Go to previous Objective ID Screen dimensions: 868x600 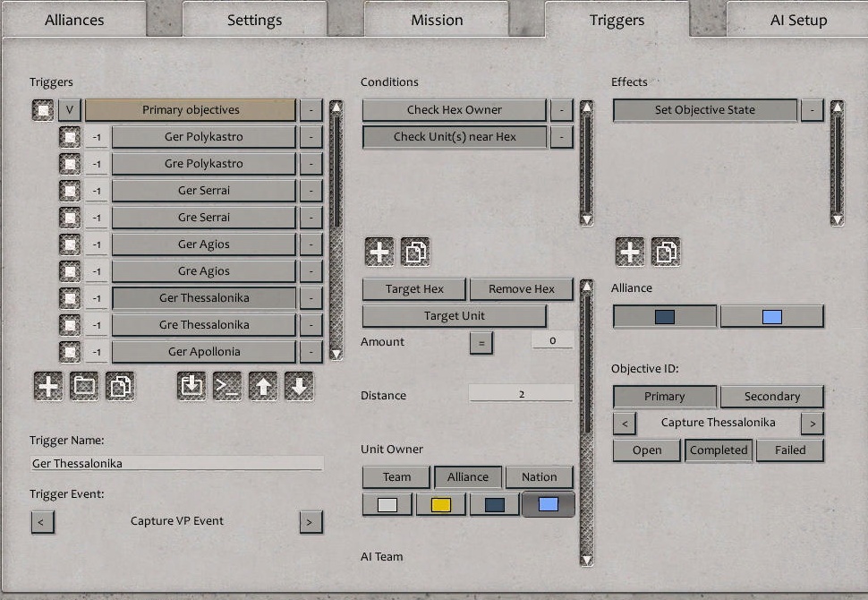pyautogui.click(x=625, y=424)
